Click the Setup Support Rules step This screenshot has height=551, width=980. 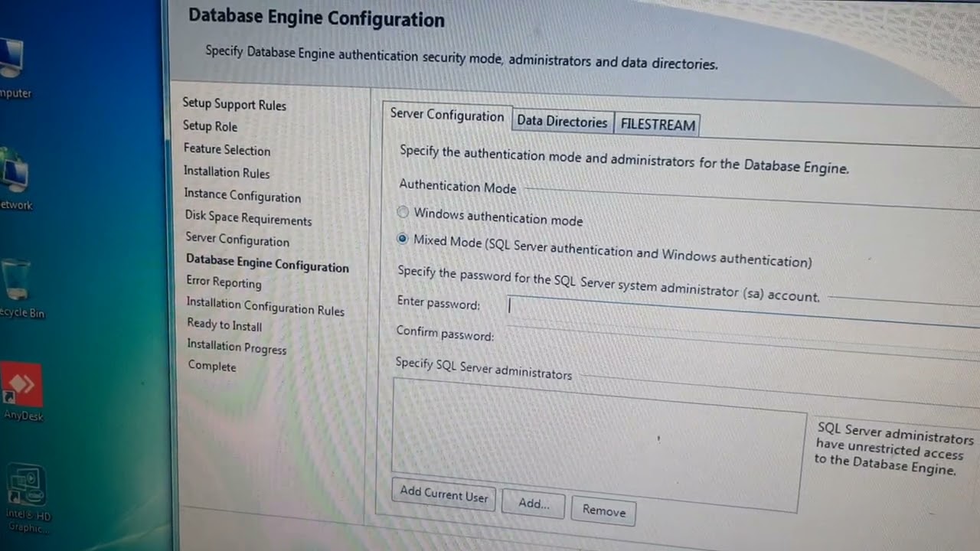pos(234,104)
